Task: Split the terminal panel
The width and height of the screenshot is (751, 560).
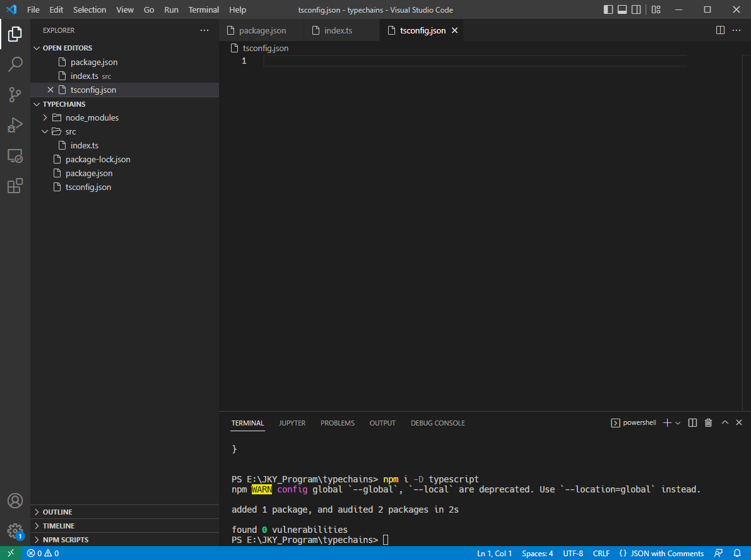Action: (692, 422)
